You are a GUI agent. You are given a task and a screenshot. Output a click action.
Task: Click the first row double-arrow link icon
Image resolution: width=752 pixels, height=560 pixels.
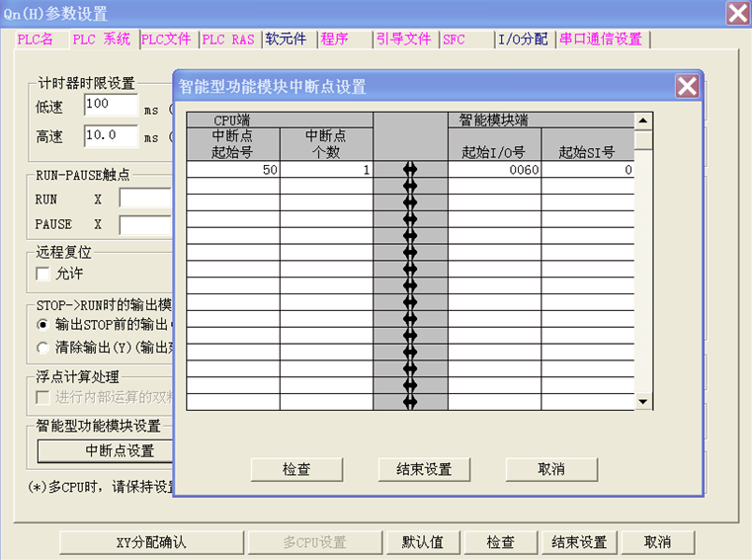(410, 170)
